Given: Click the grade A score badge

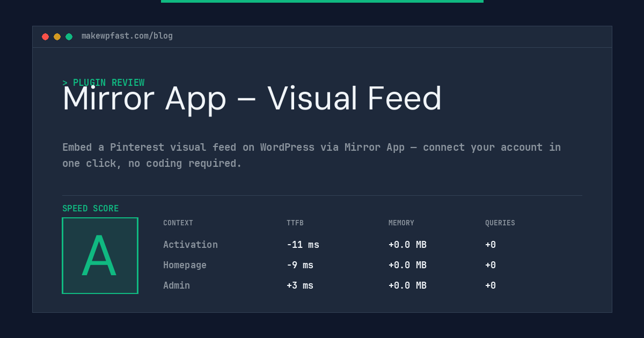Looking at the screenshot, I should point(100,255).
